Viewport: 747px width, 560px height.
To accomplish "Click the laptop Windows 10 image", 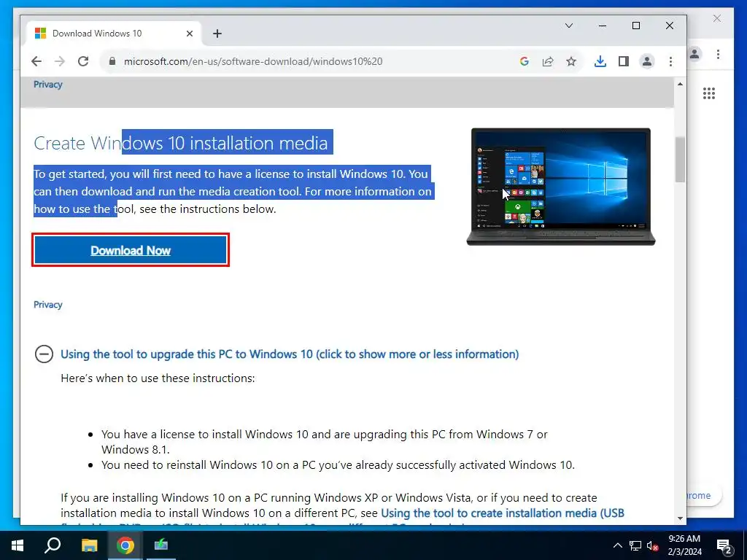I will point(561,186).
